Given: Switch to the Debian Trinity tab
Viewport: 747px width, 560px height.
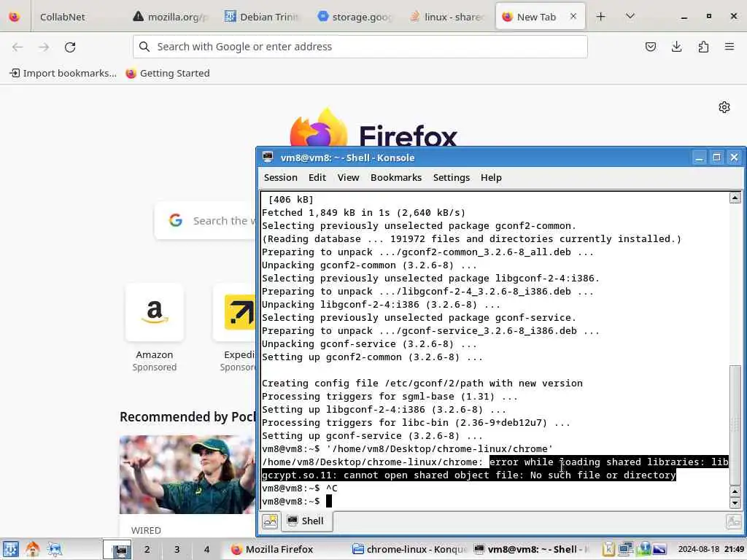Looking at the screenshot, I should coord(263,17).
